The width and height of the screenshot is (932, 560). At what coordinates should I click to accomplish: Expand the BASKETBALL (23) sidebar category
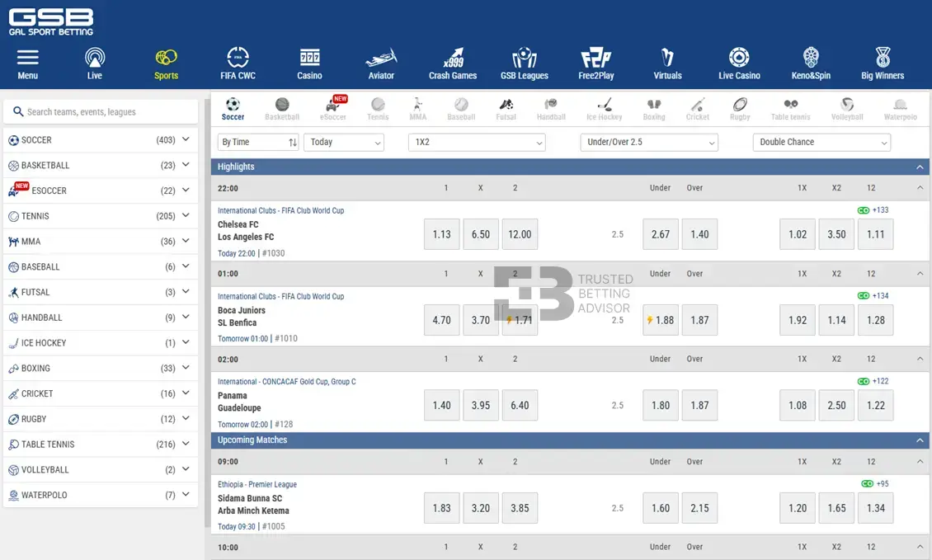[101, 165]
